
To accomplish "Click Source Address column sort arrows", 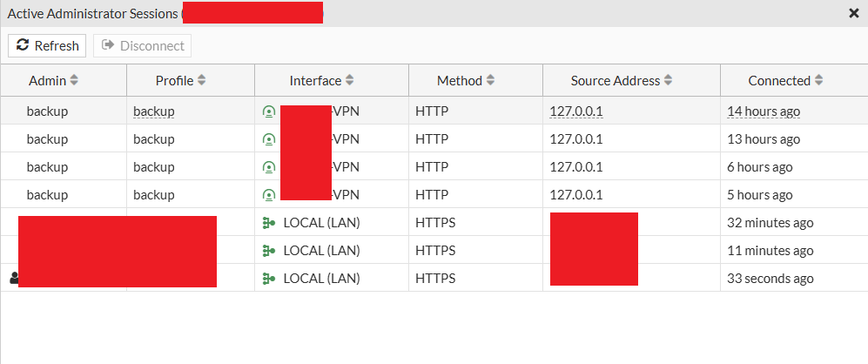I will click(669, 81).
